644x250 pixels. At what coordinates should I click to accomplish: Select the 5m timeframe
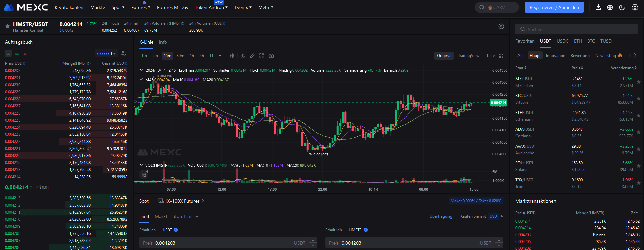click(155, 56)
